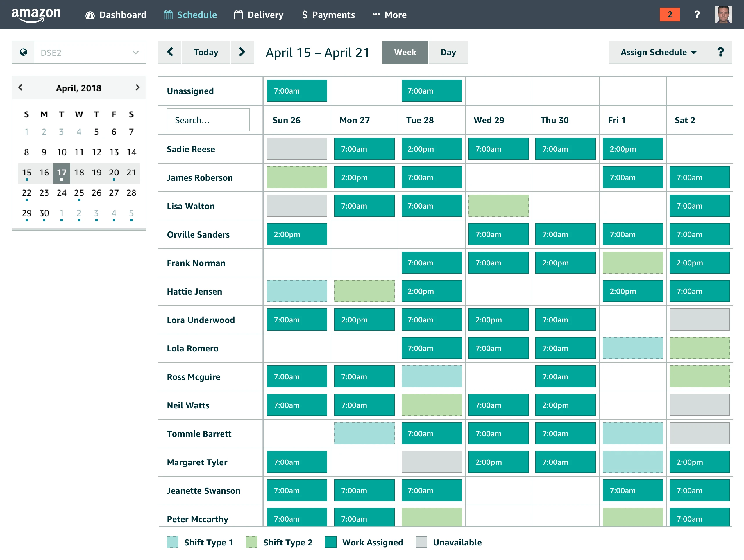Open the user profile avatar
Viewport: 744px width, 560px height.
(723, 15)
